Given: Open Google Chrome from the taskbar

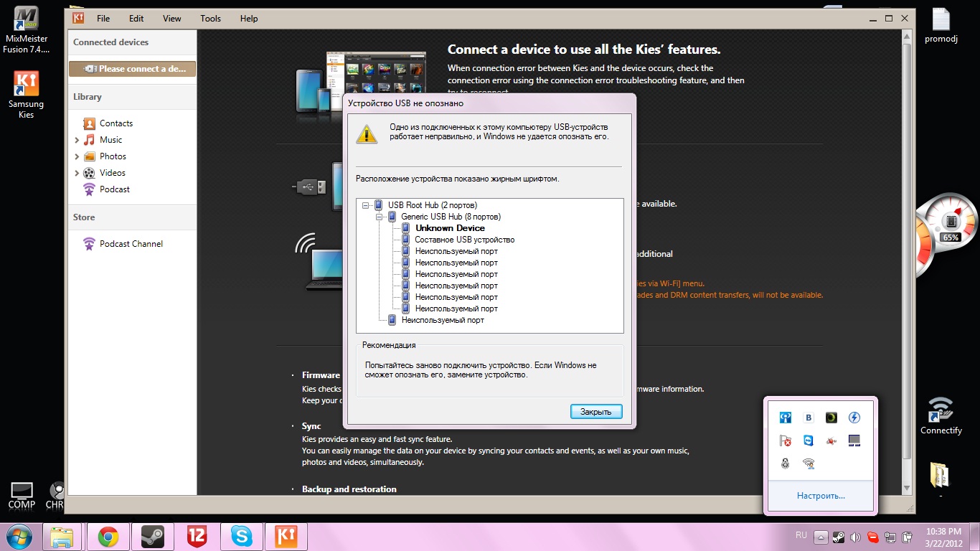Looking at the screenshot, I should point(108,537).
